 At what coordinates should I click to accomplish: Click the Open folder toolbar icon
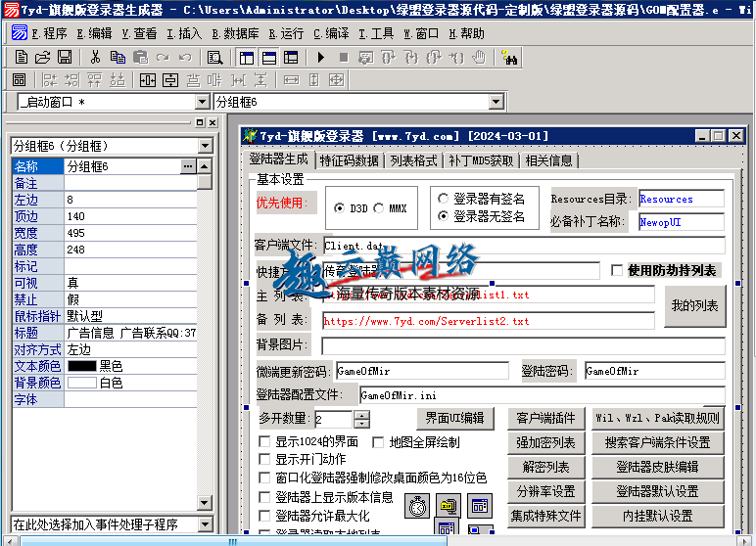[x=42, y=58]
